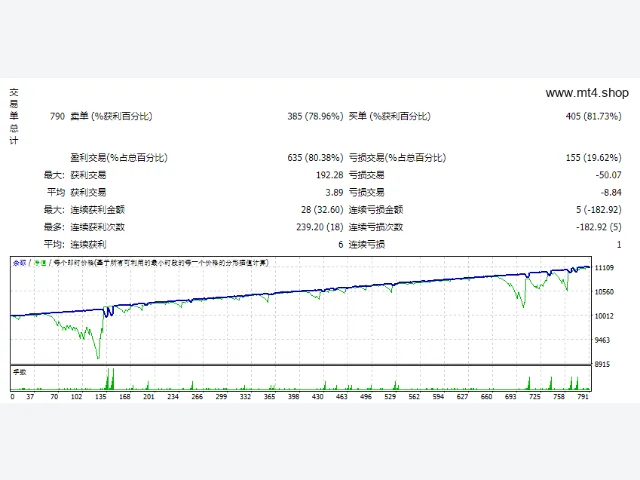Click the 净值 equity legend label

40,263
